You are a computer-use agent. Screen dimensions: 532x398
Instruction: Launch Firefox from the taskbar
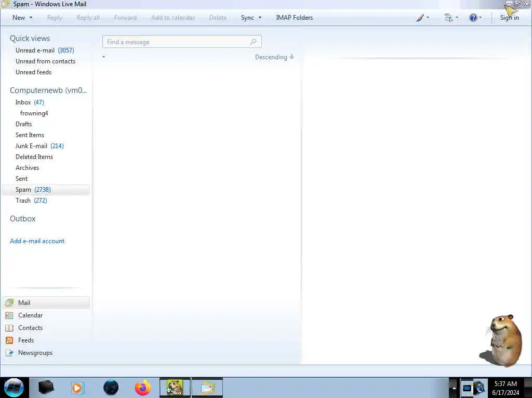click(x=143, y=388)
